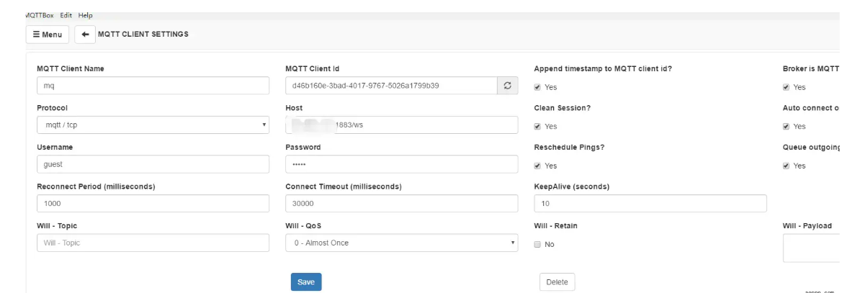Click the Will - Topic input field
The image size is (868, 293).
(153, 243)
